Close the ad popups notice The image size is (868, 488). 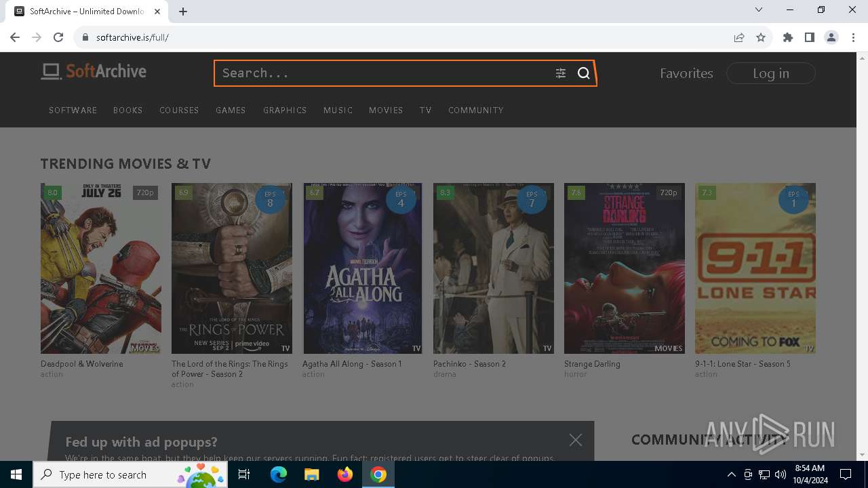point(576,440)
